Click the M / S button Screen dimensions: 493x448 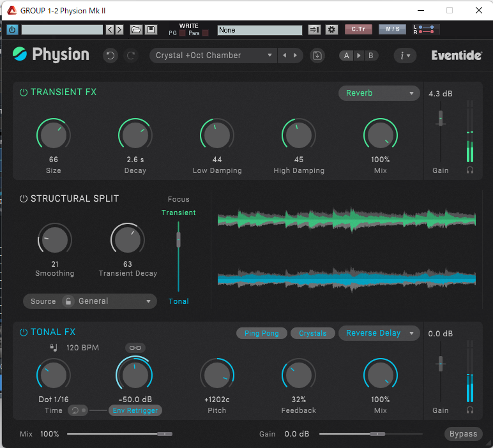pos(392,29)
